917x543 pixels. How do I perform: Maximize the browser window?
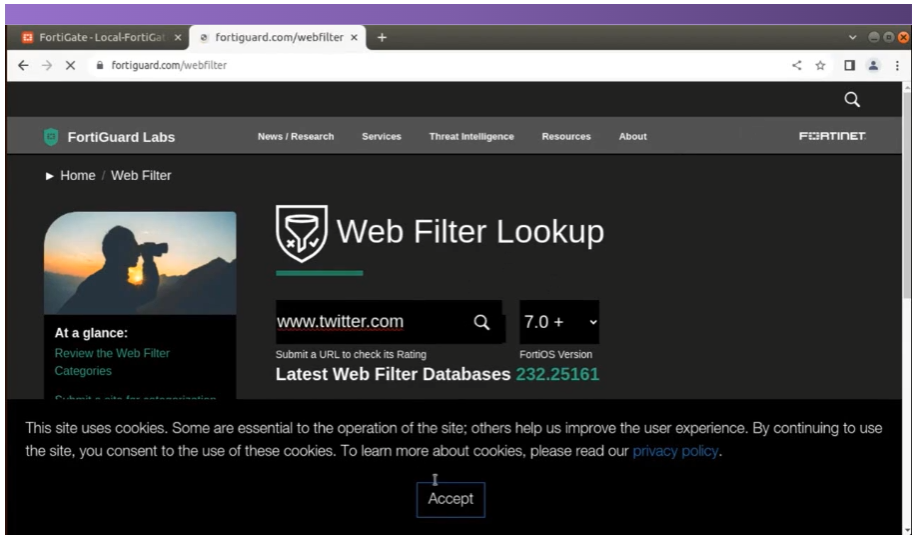pyautogui.click(x=888, y=37)
